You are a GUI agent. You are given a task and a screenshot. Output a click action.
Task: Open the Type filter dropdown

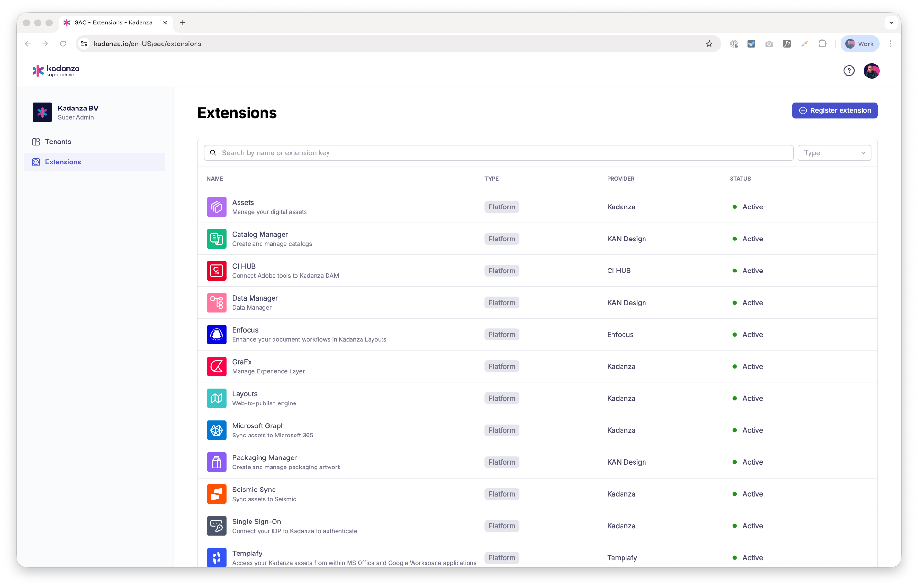click(834, 153)
